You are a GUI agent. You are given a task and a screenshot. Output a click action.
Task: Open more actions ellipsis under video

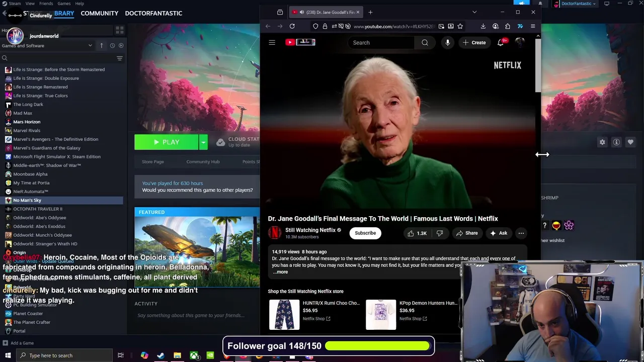point(521,233)
